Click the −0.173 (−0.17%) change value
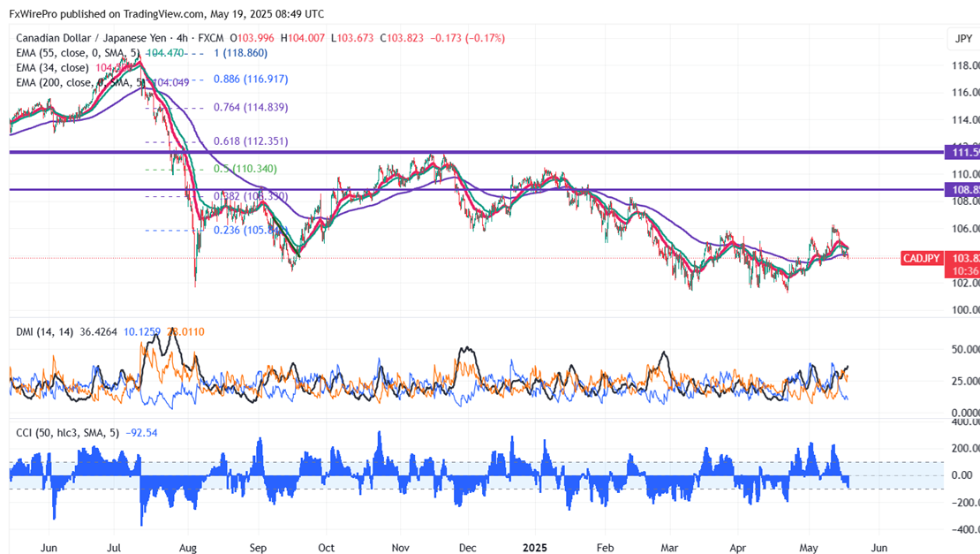Viewport: 980px width, 554px height. pyautogui.click(x=468, y=38)
